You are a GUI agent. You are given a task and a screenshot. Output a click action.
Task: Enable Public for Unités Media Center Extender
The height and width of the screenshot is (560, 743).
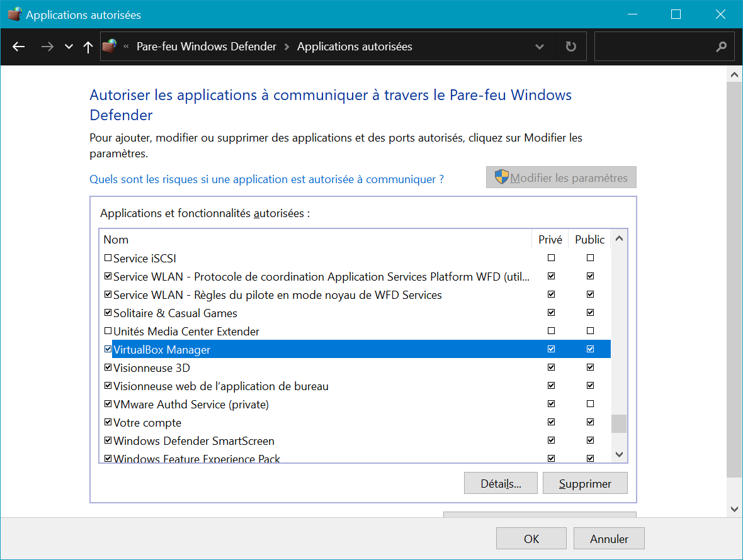(x=590, y=331)
